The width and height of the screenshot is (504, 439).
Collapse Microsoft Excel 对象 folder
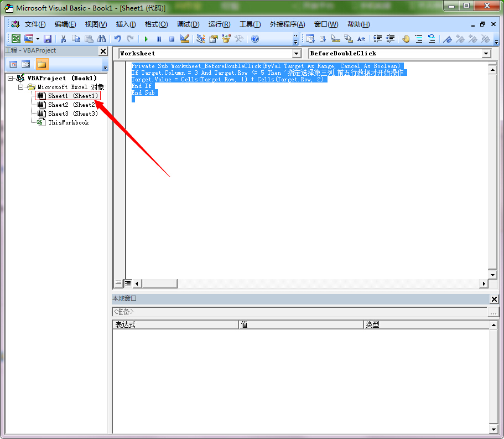[x=20, y=87]
